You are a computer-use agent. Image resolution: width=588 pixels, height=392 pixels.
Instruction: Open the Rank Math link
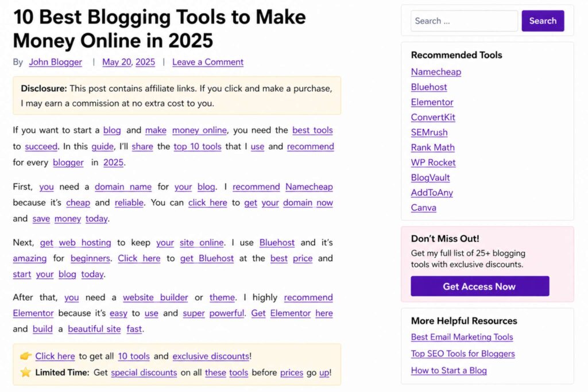(432, 148)
